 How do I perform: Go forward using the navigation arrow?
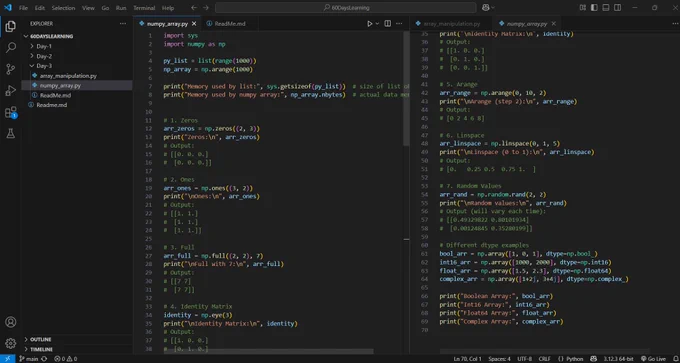point(206,8)
